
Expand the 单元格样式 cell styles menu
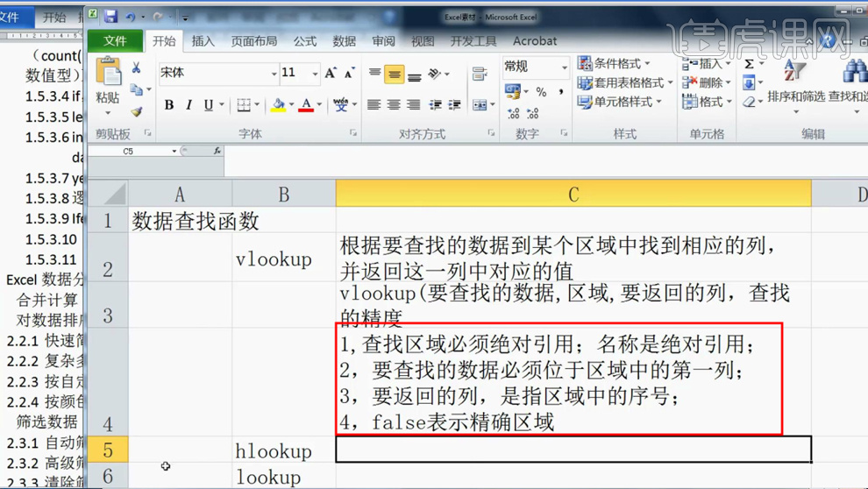[x=620, y=102]
